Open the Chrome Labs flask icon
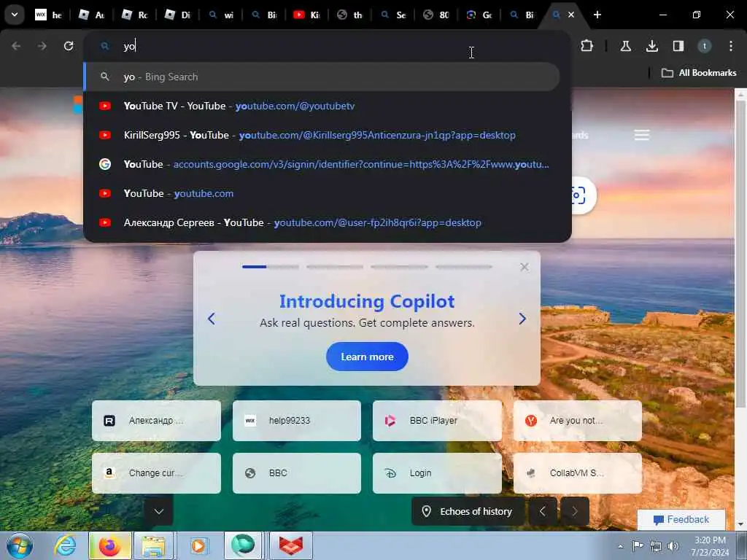The height and width of the screenshot is (560, 747). pyautogui.click(x=625, y=46)
